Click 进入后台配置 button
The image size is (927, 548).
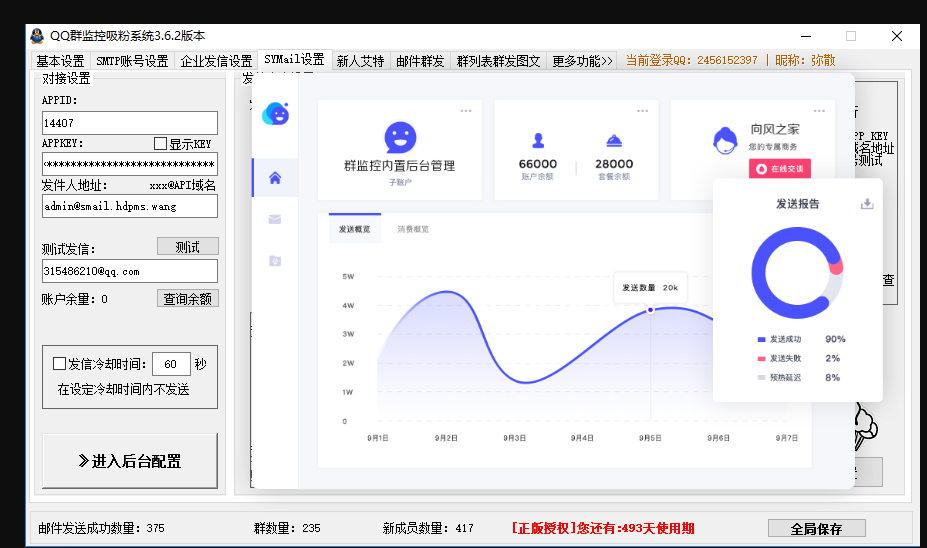coord(129,461)
